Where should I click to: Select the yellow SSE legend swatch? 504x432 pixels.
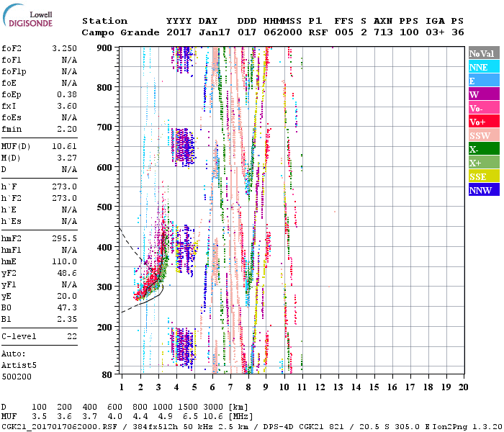(x=483, y=176)
